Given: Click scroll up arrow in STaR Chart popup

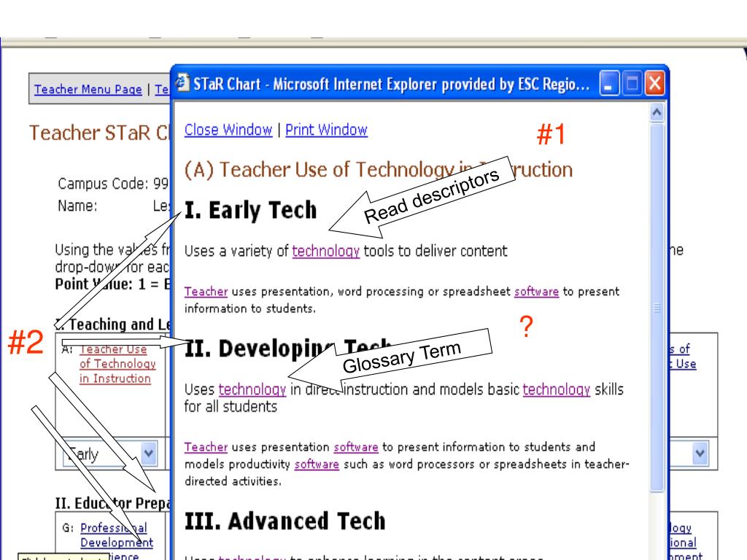Looking at the screenshot, I should tap(657, 113).
